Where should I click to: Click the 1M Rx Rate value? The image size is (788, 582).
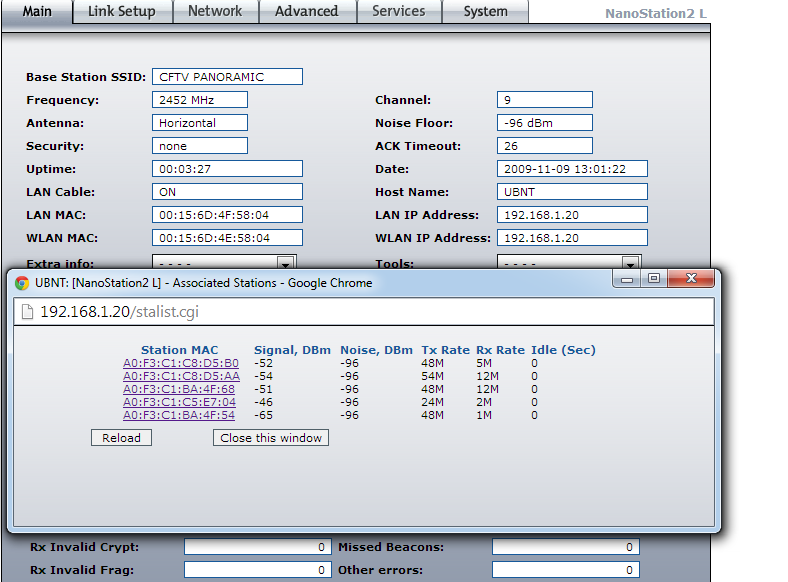(484, 416)
